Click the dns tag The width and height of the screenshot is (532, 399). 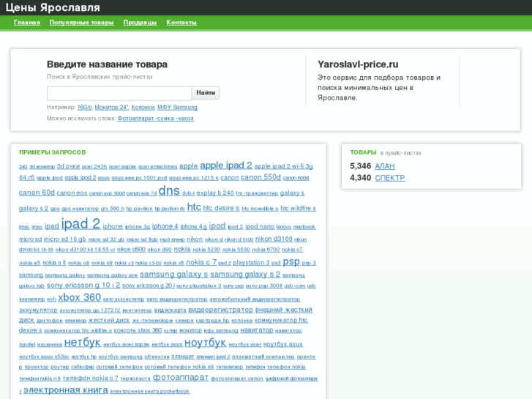pos(169,190)
